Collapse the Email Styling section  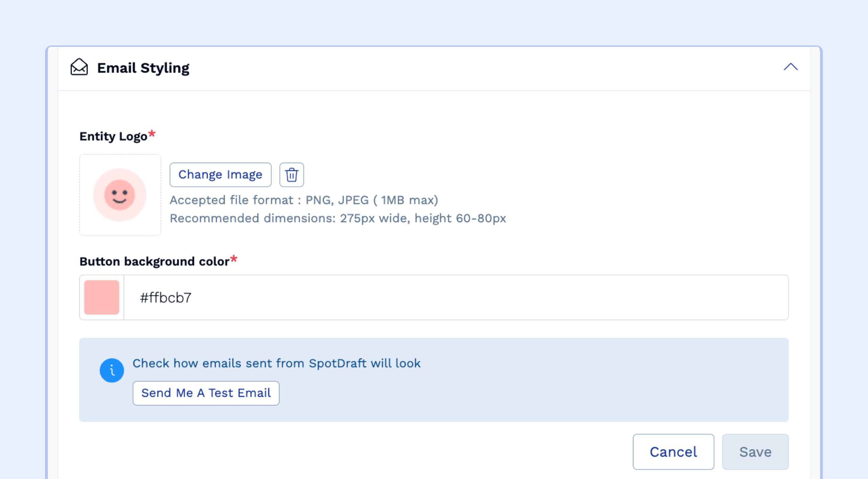[x=790, y=67]
